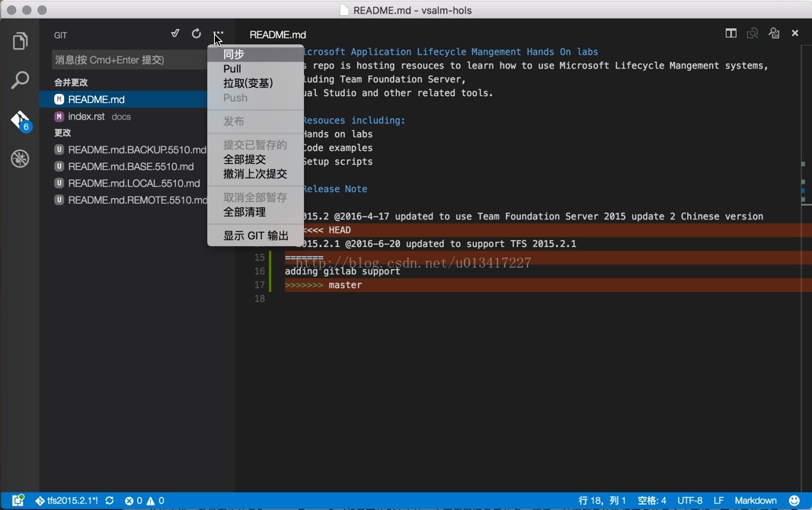Click the Markdown language mode

click(756, 501)
